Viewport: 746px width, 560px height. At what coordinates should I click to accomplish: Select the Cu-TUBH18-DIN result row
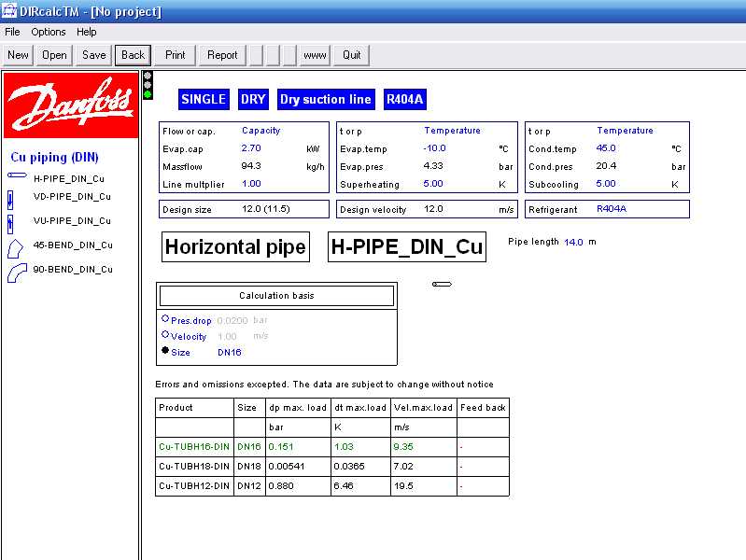coord(332,467)
